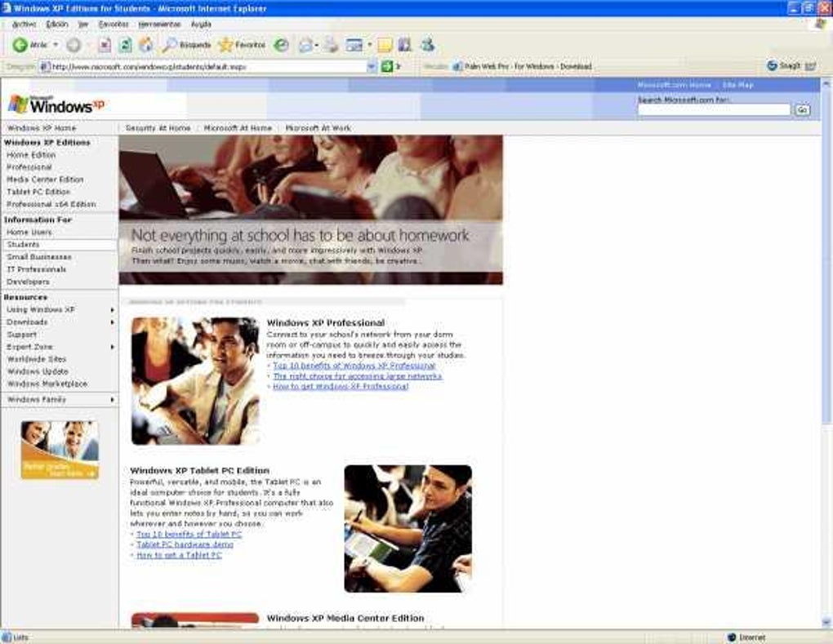The height and width of the screenshot is (644, 833).
Task: Click the SnagIt window options icon
Action: [x=810, y=66]
